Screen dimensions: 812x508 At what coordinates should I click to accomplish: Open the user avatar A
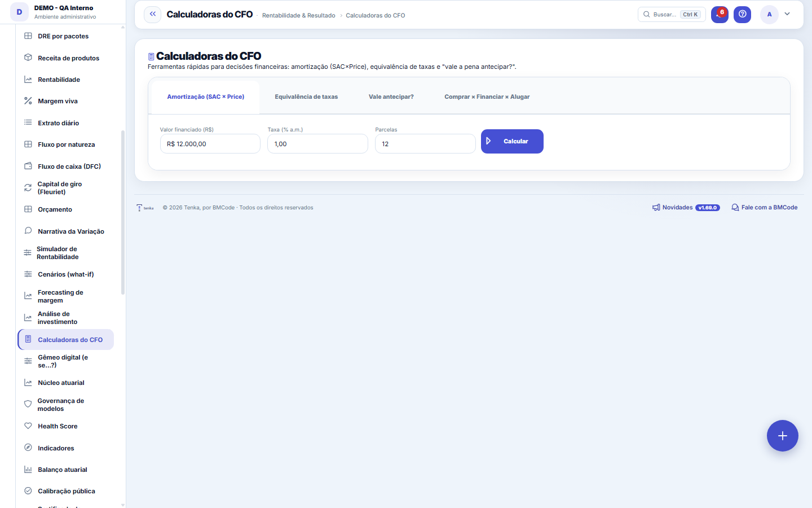(769, 14)
